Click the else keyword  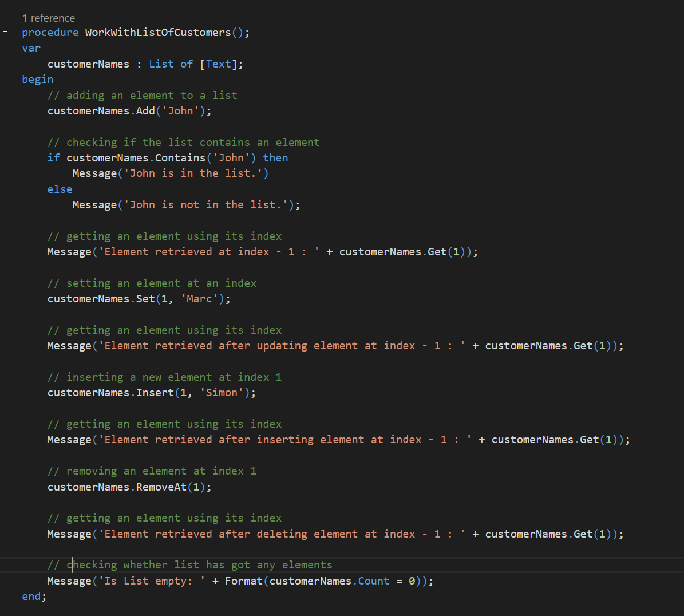click(60, 189)
